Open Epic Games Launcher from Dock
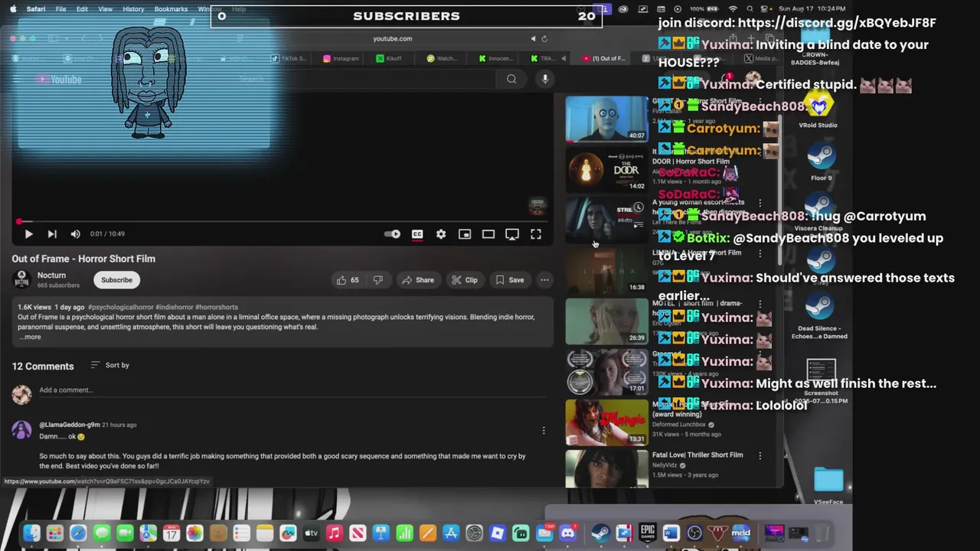Screen dimensions: 980x551 point(648,533)
